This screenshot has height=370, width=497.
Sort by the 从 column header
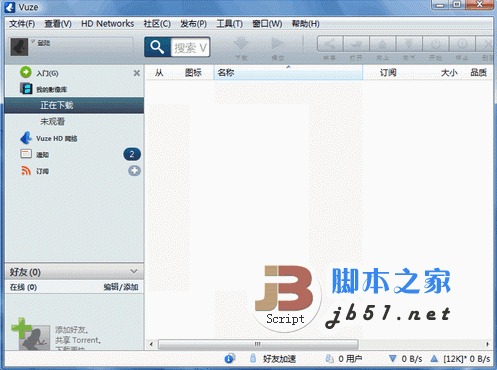pyautogui.click(x=159, y=72)
